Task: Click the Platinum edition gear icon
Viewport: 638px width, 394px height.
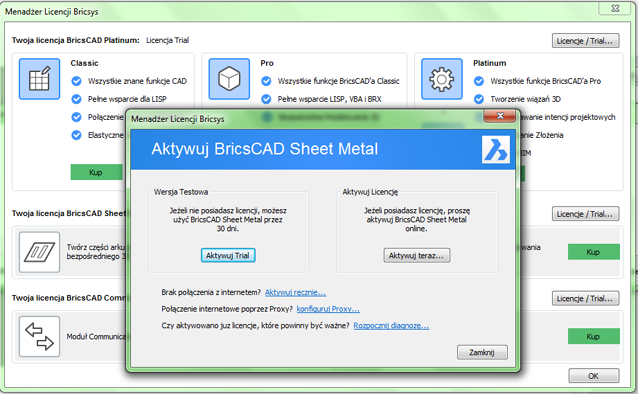Action: click(442, 79)
